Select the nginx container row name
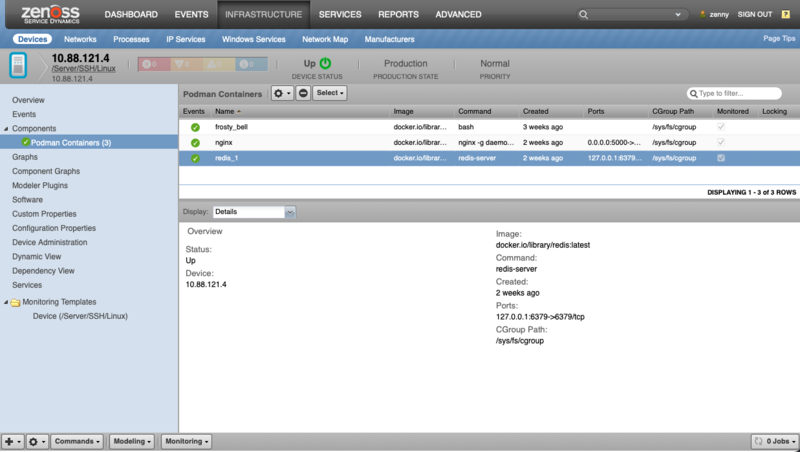Screen dimensions: 800x452 pyautogui.click(x=223, y=143)
